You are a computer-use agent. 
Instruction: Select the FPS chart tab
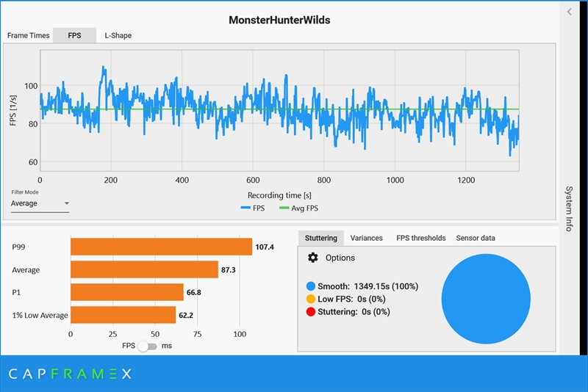click(x=74, y=35)
